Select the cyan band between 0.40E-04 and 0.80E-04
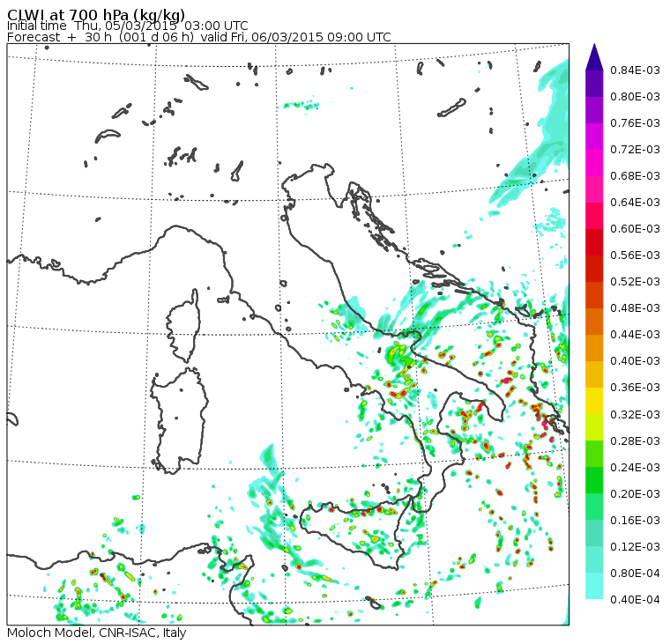This screenshot has height=644, width=670. 594,586
